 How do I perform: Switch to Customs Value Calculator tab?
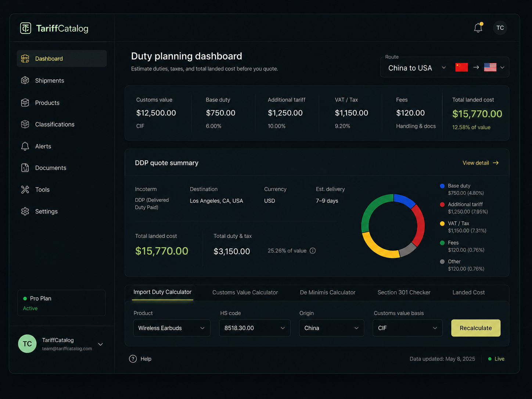(x=245, y=292)
